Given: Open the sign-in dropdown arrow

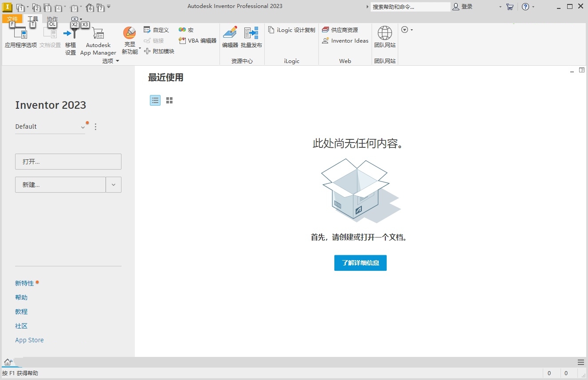Looking at the screenshot, I should [x=500, y=7].
